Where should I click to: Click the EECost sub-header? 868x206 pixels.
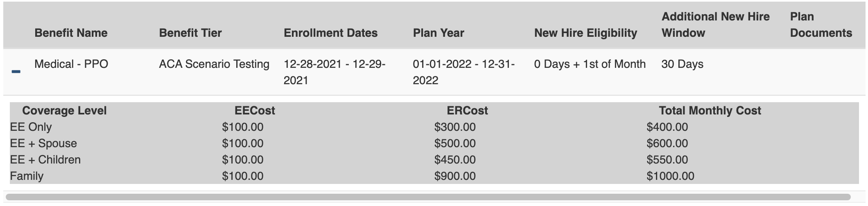[x=255, y=111]
